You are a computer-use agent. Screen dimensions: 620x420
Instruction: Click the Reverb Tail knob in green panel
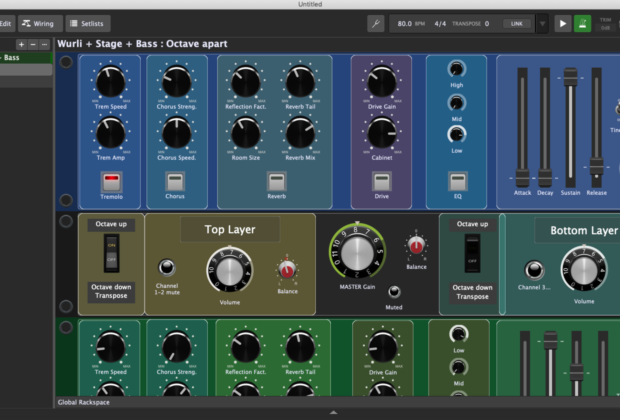[x=300, y=347]
